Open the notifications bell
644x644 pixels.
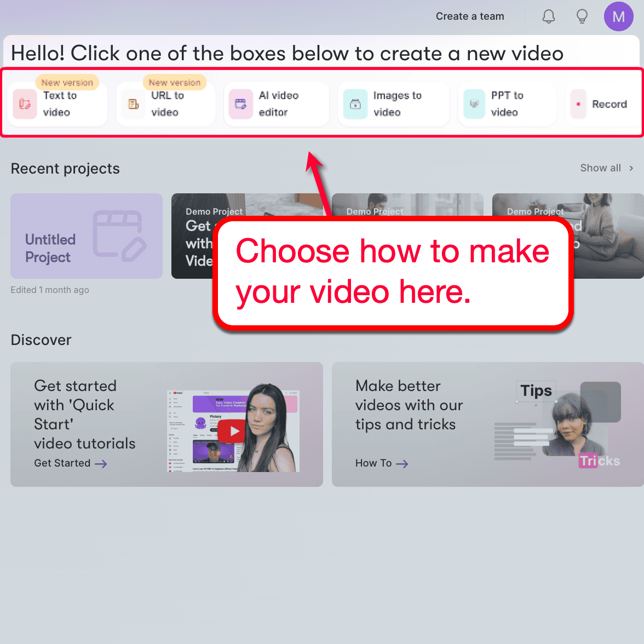548,16
